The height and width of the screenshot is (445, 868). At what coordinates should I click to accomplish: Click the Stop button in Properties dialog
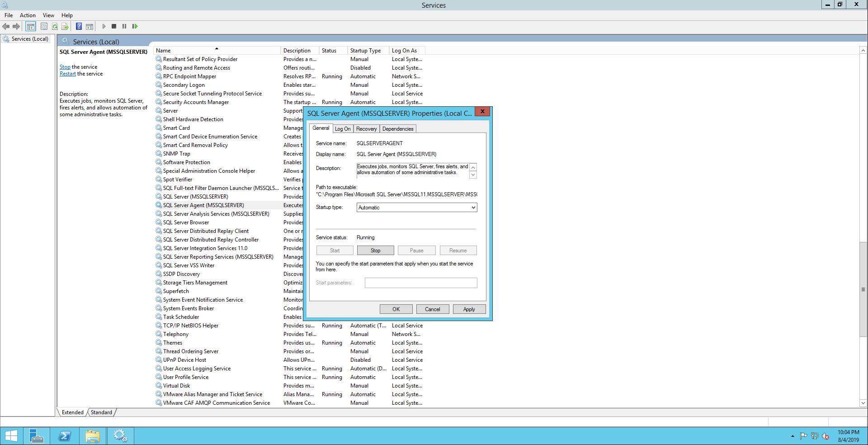[375, 251]
